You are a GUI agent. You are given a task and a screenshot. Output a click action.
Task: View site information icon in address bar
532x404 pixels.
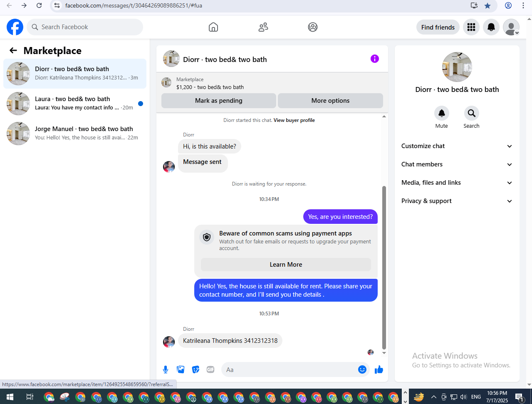pyautogui.click(x=57, y=5)
